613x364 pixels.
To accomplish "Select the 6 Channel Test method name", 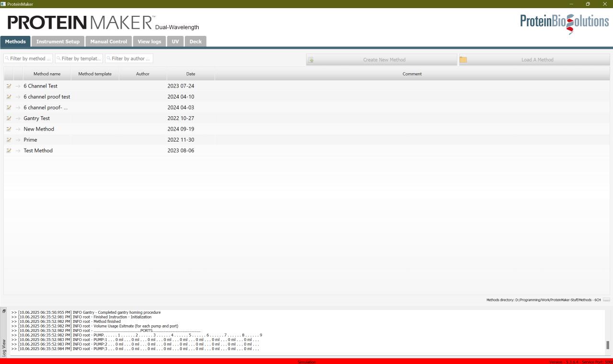I will click(40, 86).
